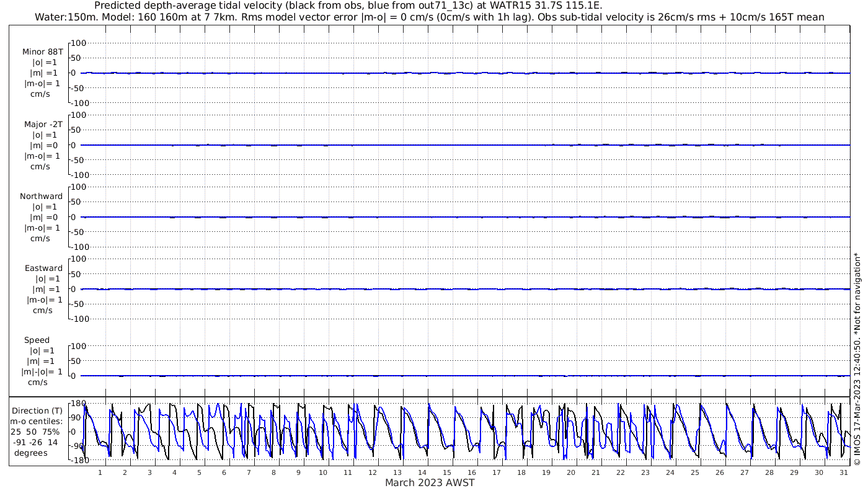
Task: Click the "|m-o|= 1" text under Eastward
Action: tap(44, 299)
